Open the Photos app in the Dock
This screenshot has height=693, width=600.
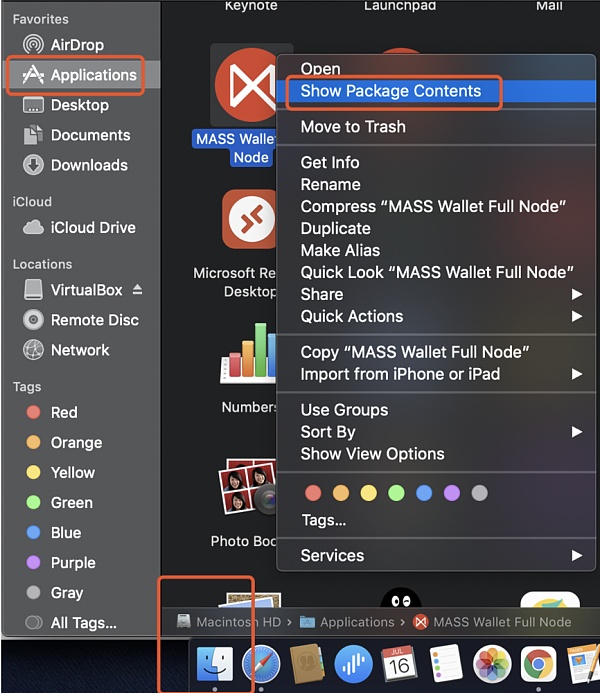tap(492, 663)
